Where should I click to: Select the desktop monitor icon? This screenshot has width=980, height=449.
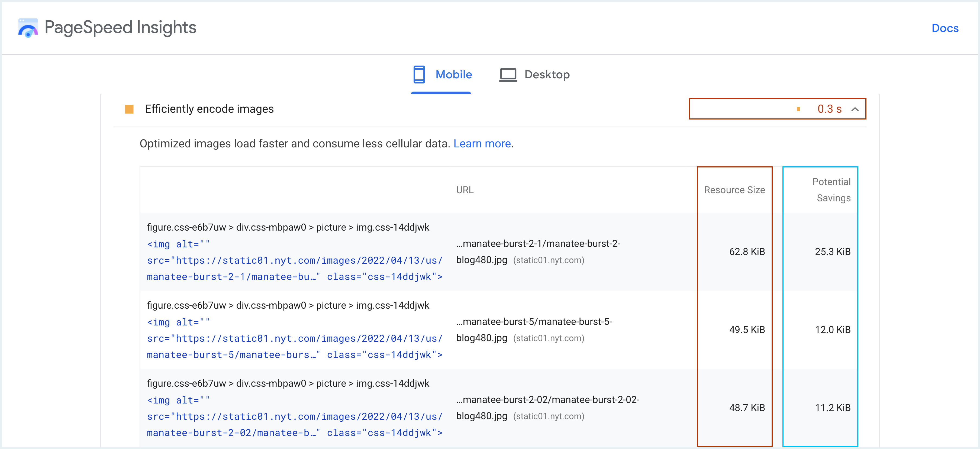click(x=508, y=74)
